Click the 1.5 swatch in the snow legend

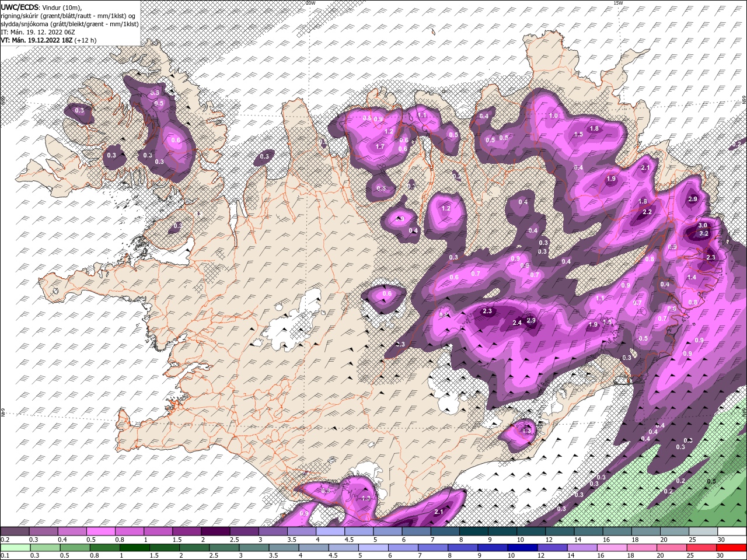187,531
